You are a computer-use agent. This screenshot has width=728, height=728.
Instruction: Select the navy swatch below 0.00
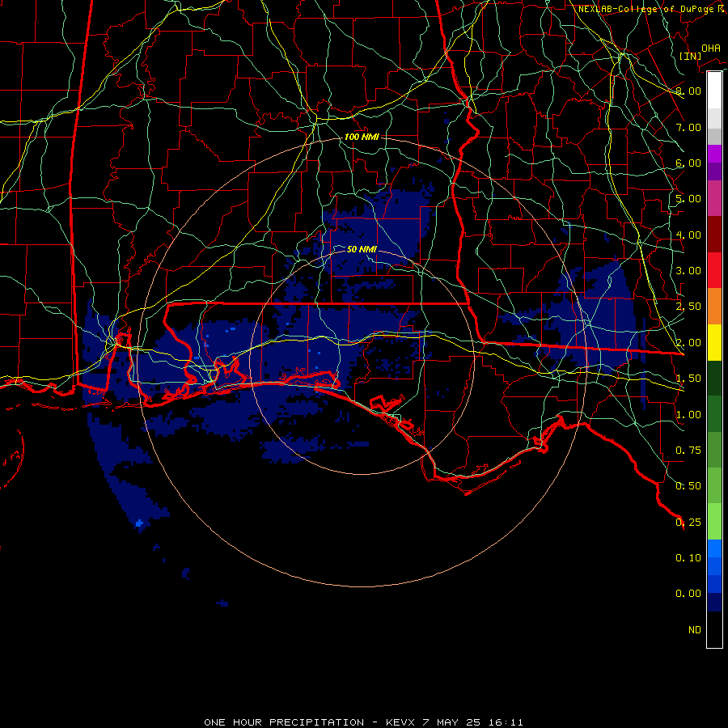point(714,602)
